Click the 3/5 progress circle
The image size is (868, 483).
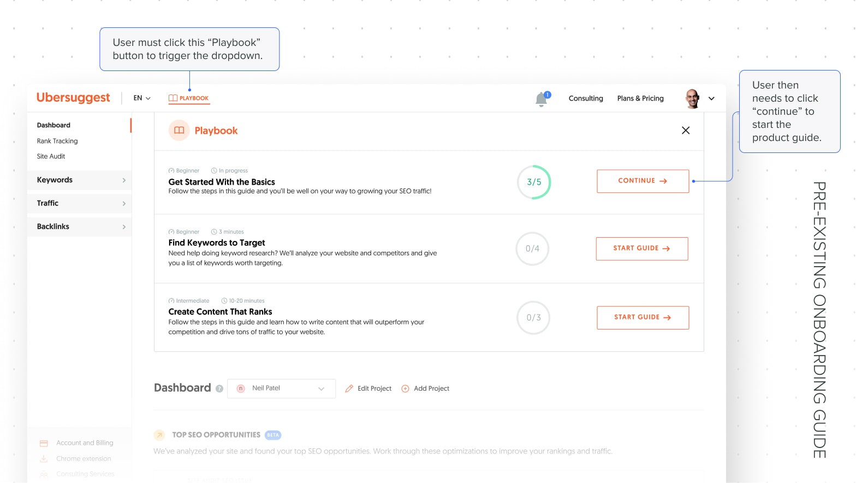(534, 182)
